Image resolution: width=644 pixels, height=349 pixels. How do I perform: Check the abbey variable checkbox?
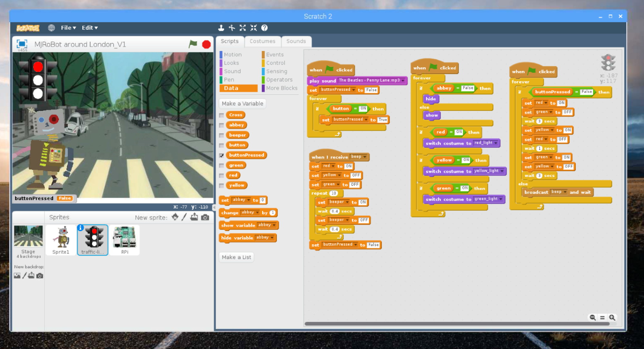221,125
